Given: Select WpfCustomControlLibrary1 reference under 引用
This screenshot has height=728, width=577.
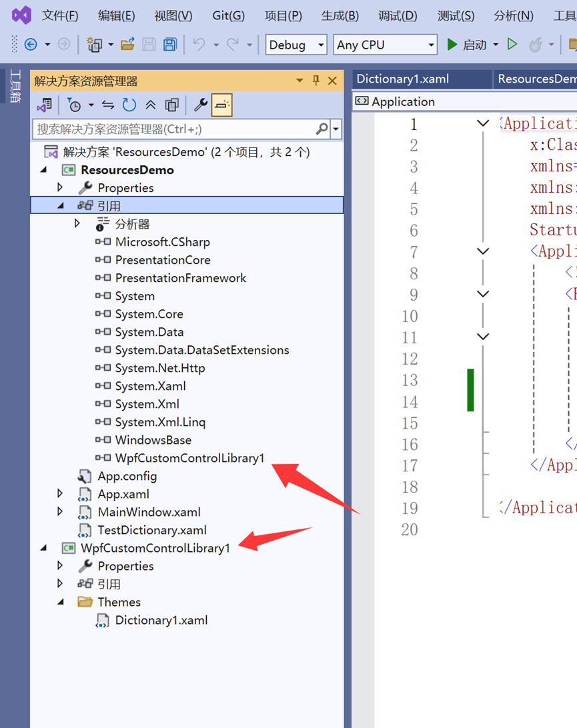Looking at the screenshot, I should 189,458.
